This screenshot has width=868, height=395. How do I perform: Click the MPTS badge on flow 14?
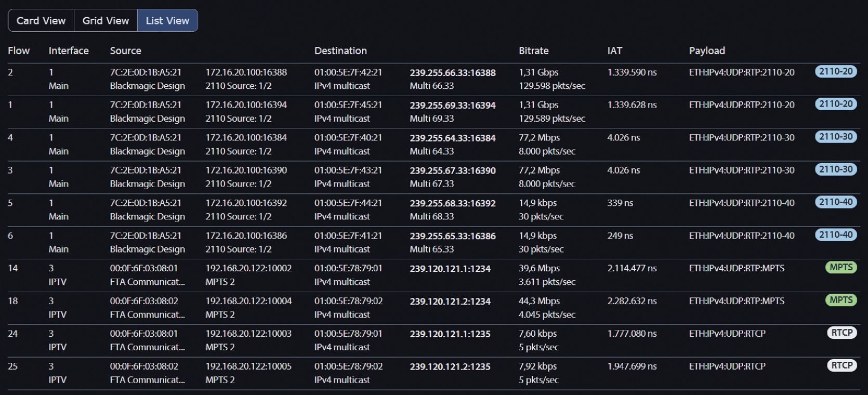click(x=840, y=268)
